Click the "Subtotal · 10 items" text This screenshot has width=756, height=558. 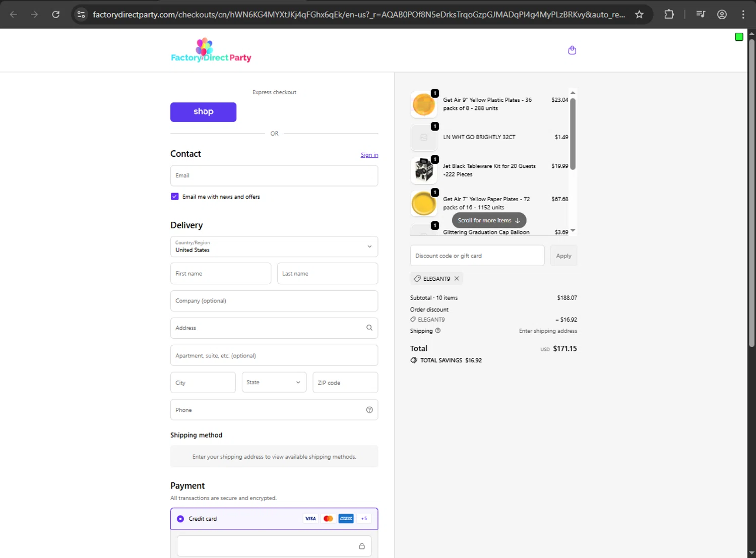pos(434,298)
